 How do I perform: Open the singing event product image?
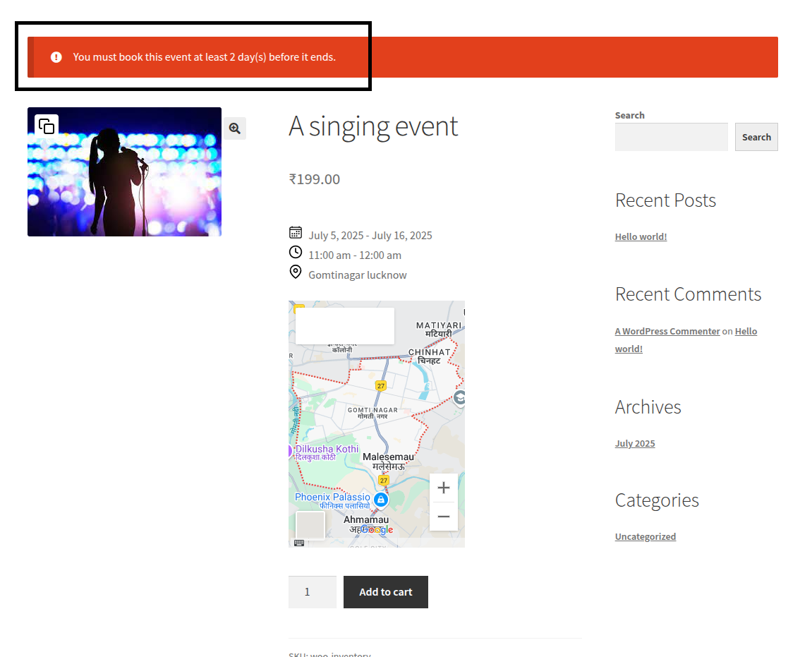pos(124,172)
